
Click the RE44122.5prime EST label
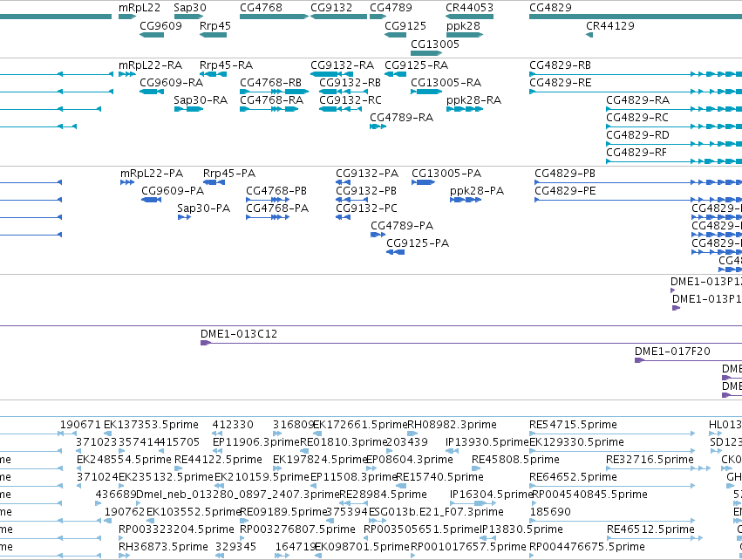(x=218, y=460)
